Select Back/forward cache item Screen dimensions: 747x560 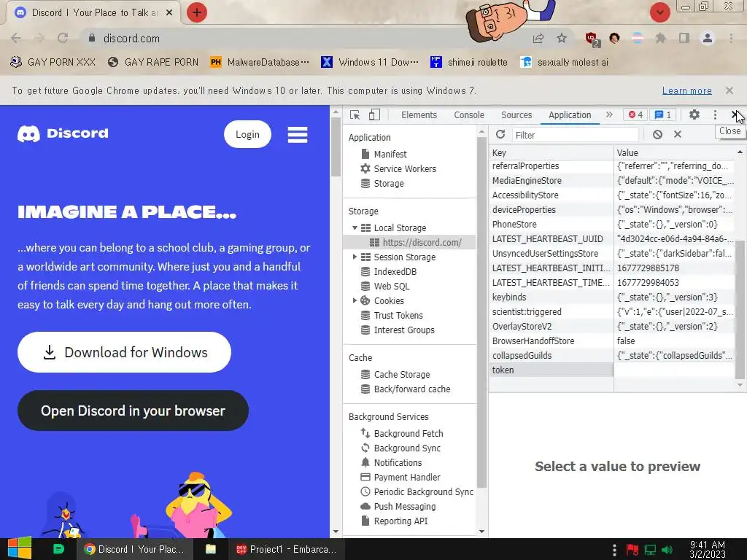(x=406, y=389)
